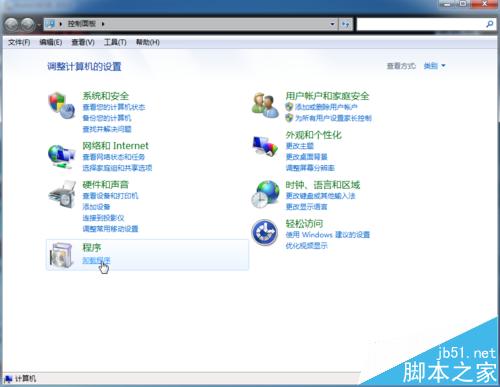This screenshot has width=500, height=387.
Task: Open the Clock, Language and Region globe icon
Action: click(x=265, y=194)
